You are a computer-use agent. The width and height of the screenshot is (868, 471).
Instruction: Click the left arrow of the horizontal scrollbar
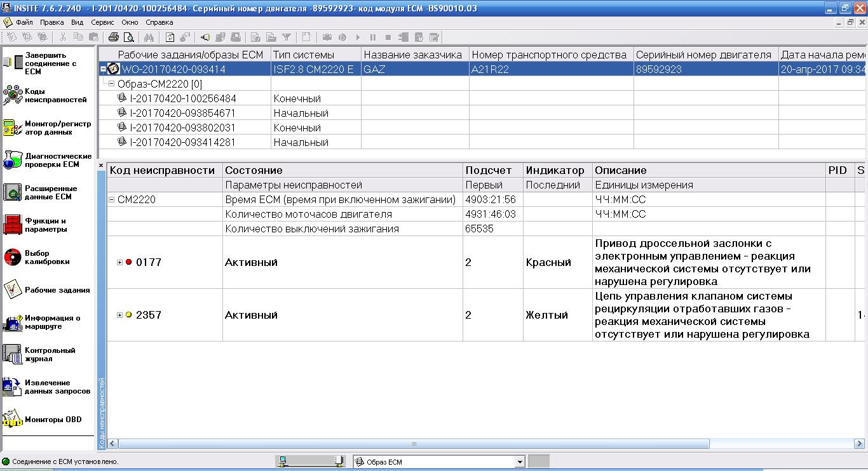coord(113,444)
